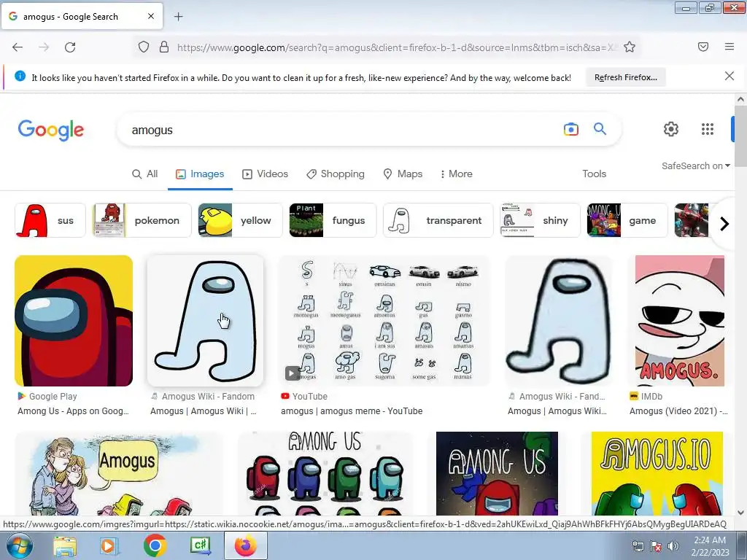Image resolution: width=747 pixels, height=560 pixels.
Task: Open the red Among Us Google Play image
Action: [74, 321]
